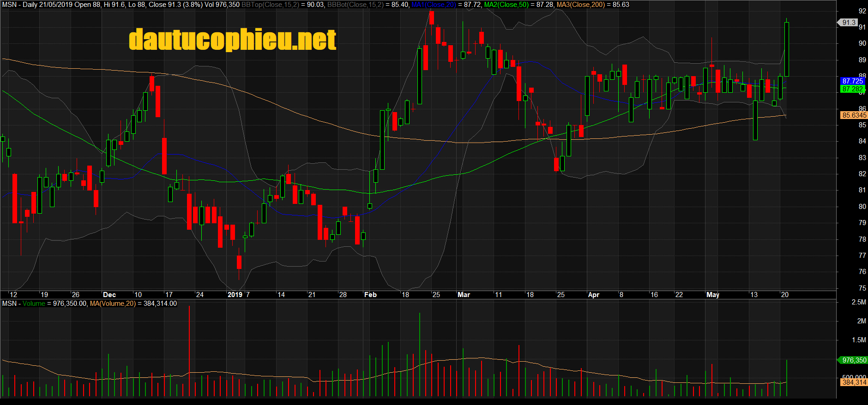868x405 pixels.
Task: Select the MA3(Close,200) legend label
Action: pos(580,5)
